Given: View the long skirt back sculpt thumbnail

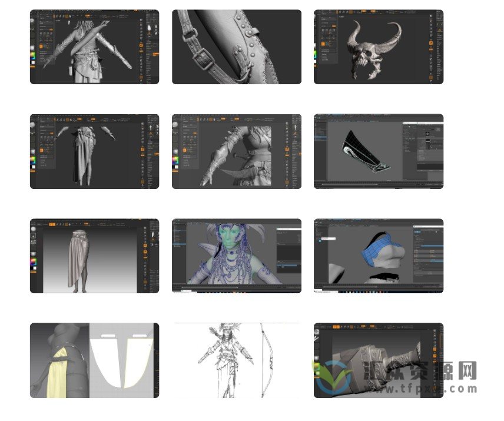Looking at the screenshot, I should pos(94,151).
